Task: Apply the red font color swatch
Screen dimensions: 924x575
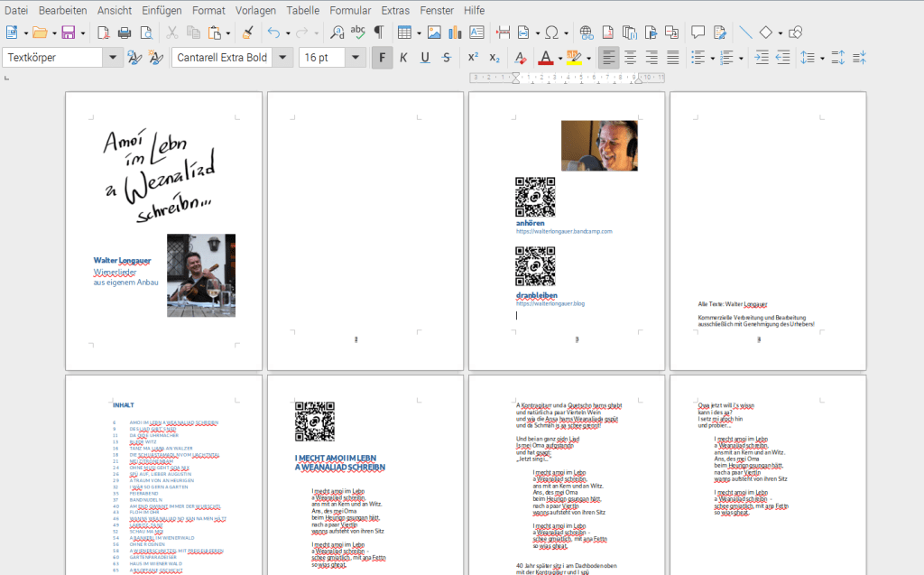Action: (545, 58)
